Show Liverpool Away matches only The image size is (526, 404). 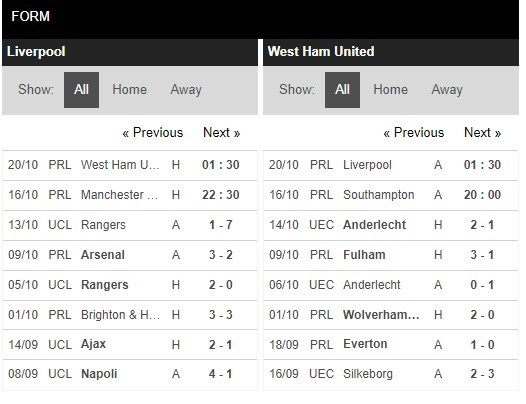point(186,90)
